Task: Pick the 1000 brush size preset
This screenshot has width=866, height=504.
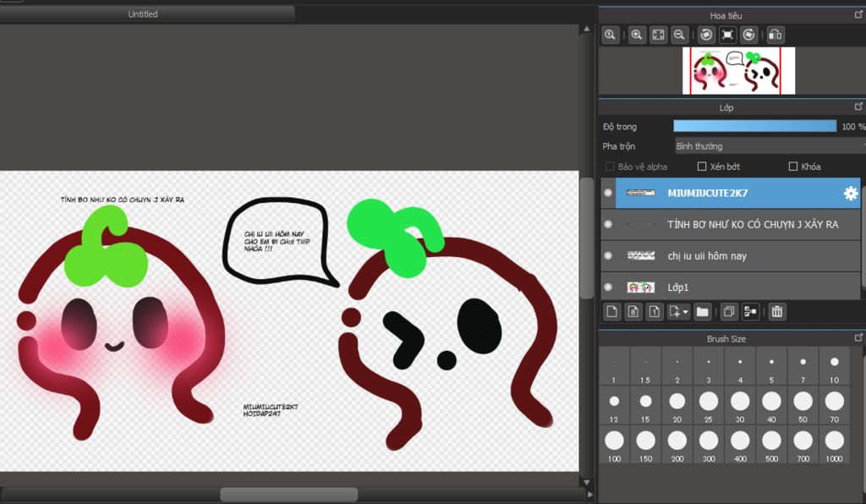Action: pyautogui.click(x=835, y=444)
